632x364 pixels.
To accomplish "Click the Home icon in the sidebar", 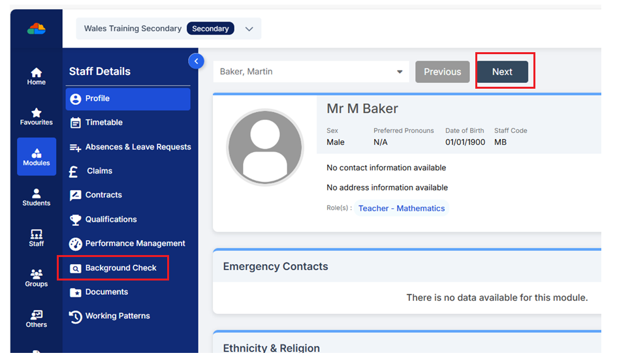I will click(36, 76).
